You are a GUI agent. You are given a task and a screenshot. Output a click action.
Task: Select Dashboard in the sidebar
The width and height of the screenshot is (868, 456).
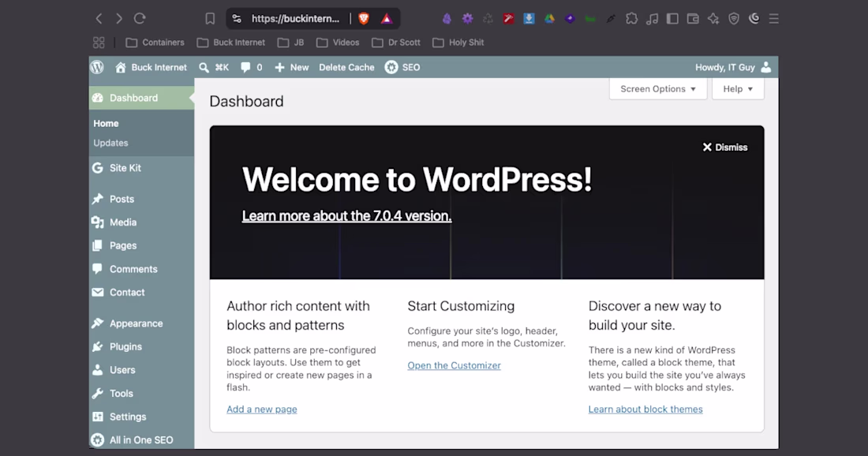(142, 98)
